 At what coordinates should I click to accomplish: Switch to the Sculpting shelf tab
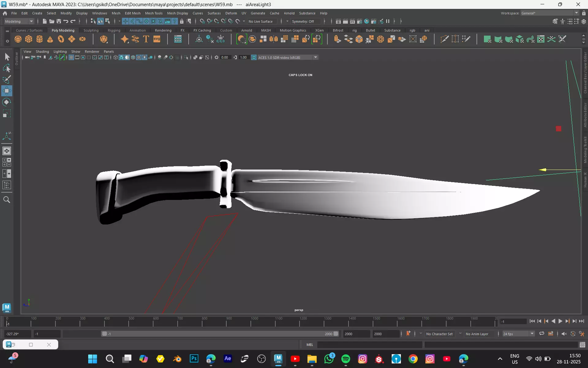pos(91,30)
